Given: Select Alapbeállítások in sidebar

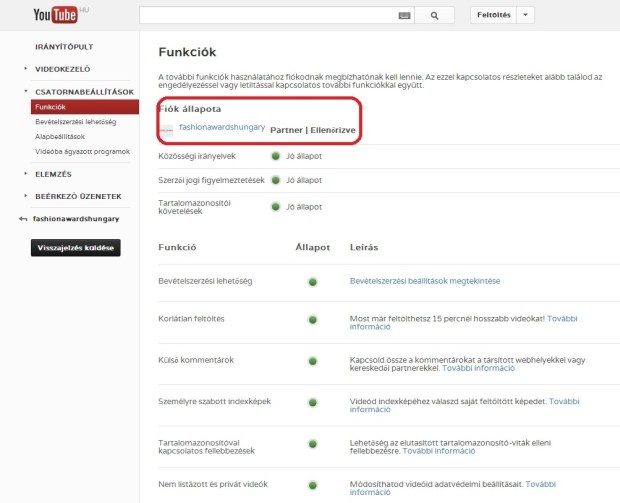Looking at the screenshot, I should (x=60, y=136).
